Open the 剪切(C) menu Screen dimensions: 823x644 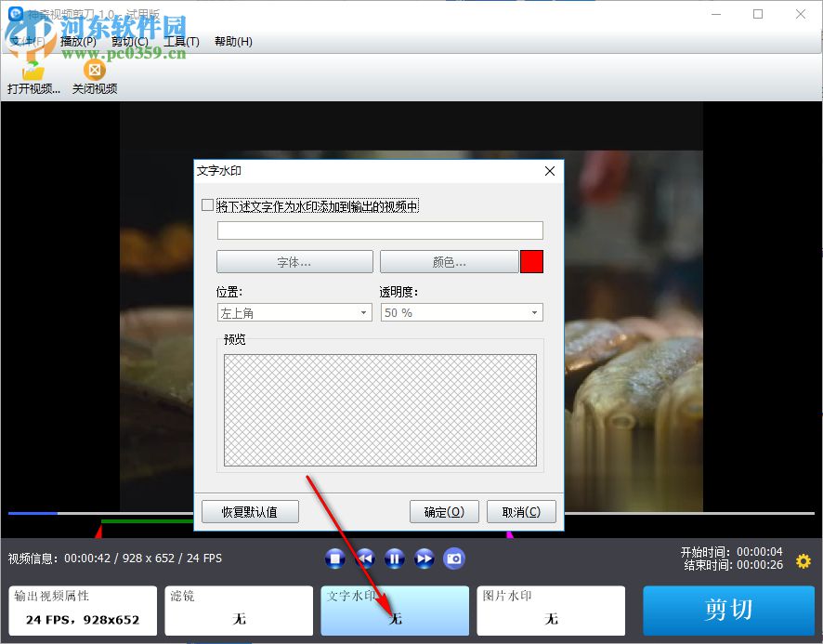coord(130,42)
